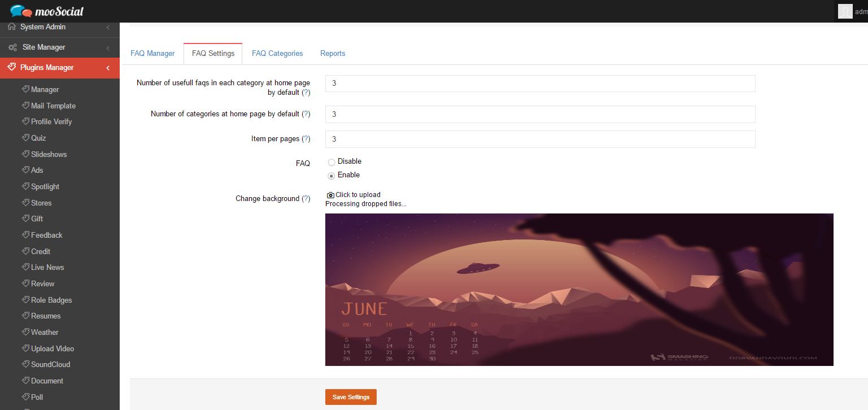Open the Mail Template sidebar link
Viewport: 868px width, 410px height.
click(53, 106)
